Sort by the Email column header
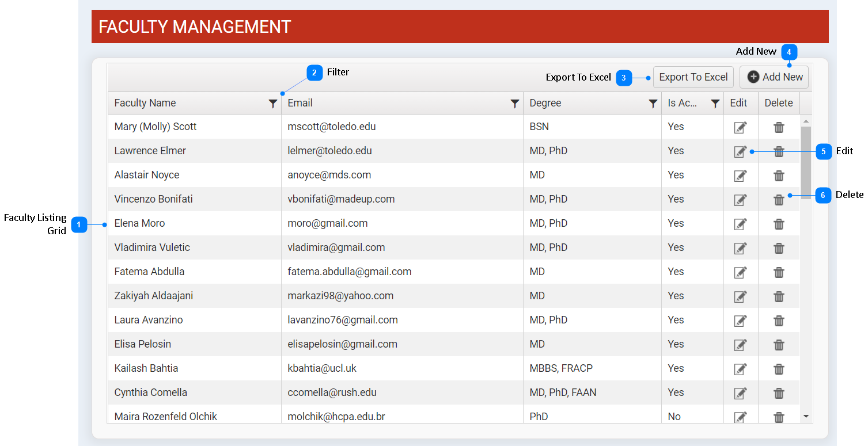Screen dimensions: 868x446 click(x=300, y=103)
